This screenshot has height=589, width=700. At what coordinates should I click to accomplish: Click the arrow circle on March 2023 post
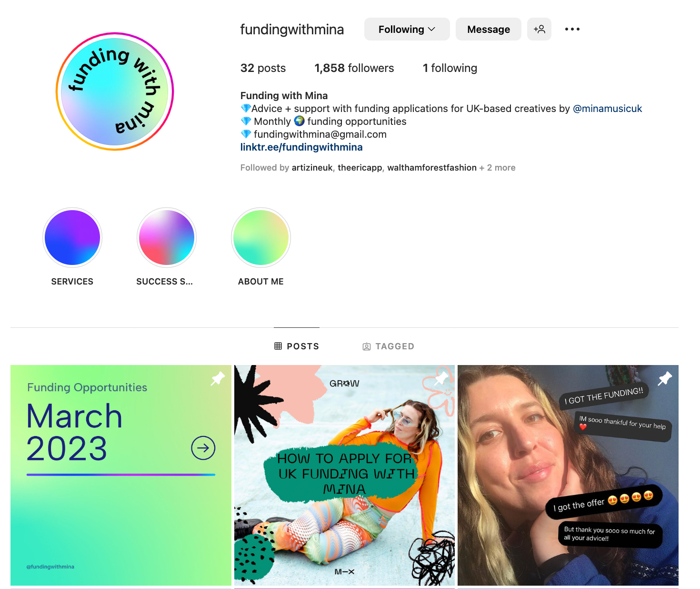point(203,448)
